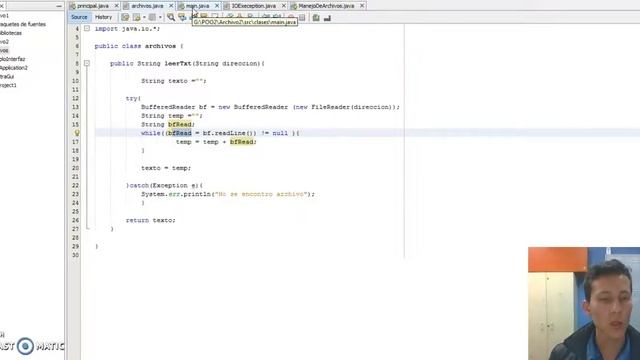Image resolution: width=640 pixels, height=360 pixels.
Task: Close the principal.java tab
Action: 116,6
